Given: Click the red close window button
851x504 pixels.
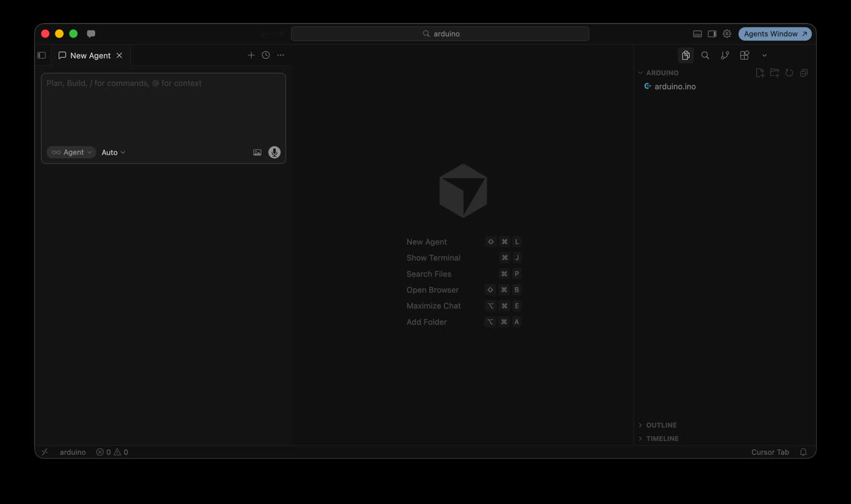Looking at the screenshot, I should tap(45, 34).
